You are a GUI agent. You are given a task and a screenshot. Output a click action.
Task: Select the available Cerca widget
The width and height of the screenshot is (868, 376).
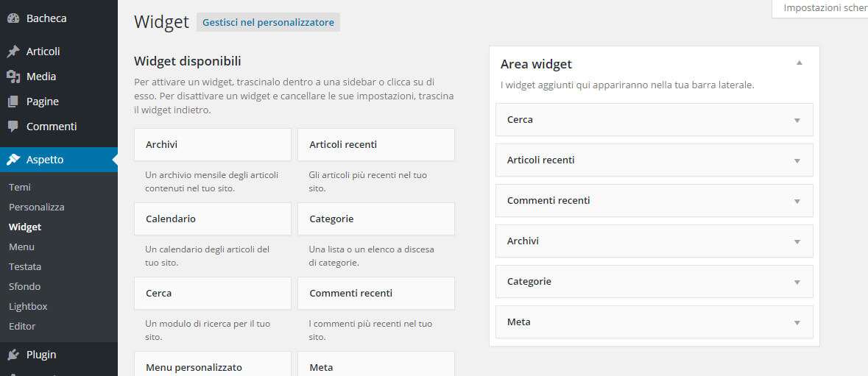[x=213, y=293]
